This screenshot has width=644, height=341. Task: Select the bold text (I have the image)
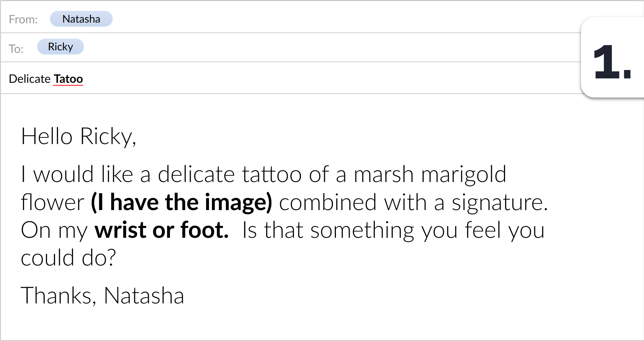[182, 202]
